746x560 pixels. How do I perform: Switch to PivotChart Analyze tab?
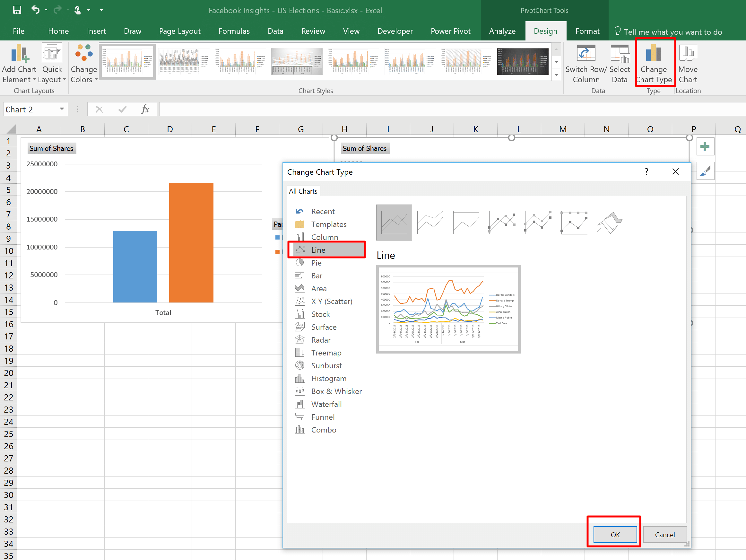tap(502, 31)
